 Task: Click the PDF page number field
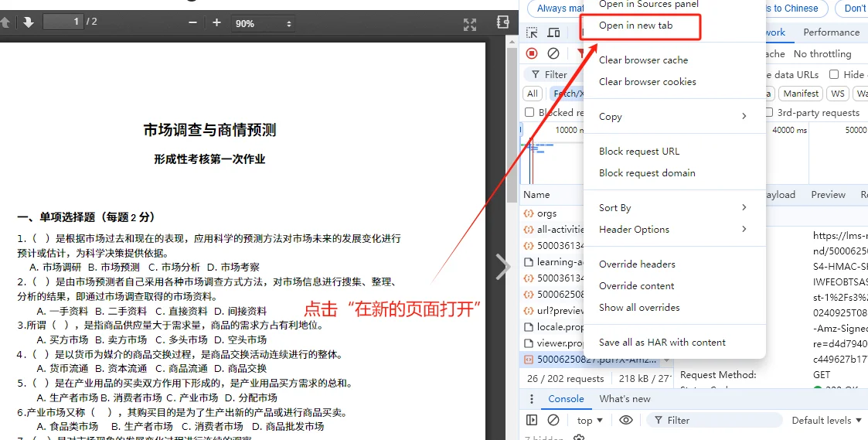pos(63,22)
